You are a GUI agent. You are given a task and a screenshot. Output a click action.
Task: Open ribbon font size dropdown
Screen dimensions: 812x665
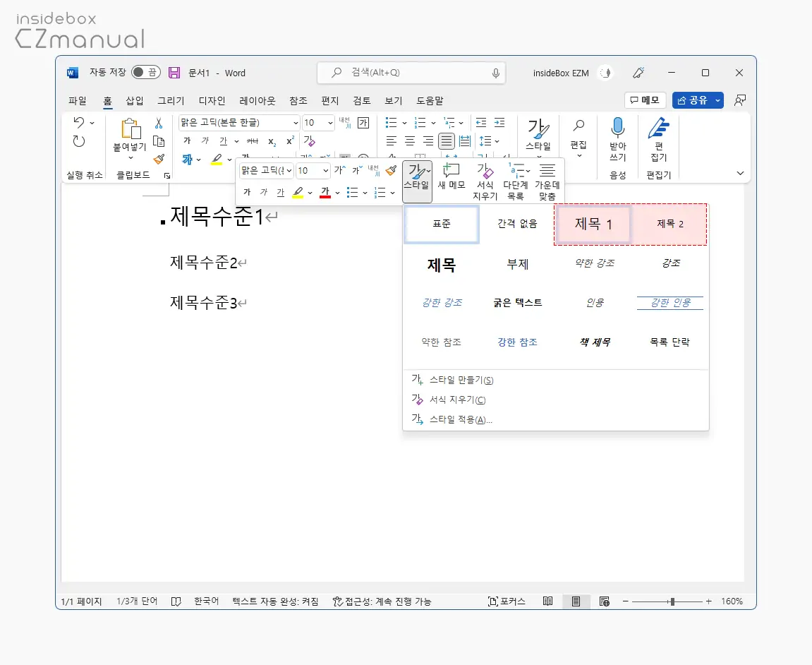[330, 123]
